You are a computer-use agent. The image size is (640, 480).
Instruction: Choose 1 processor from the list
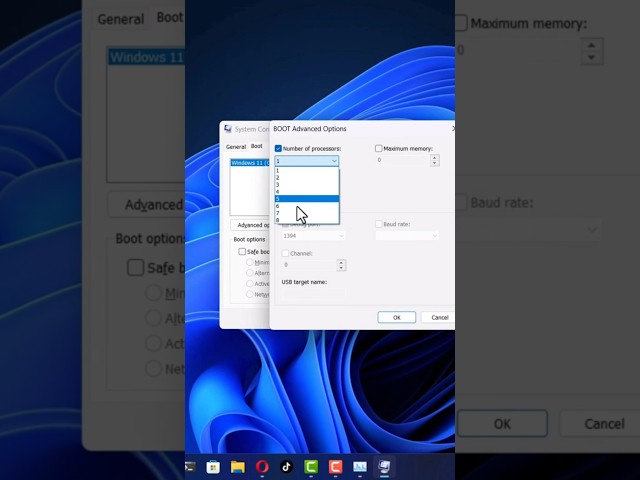pos(307,171)
